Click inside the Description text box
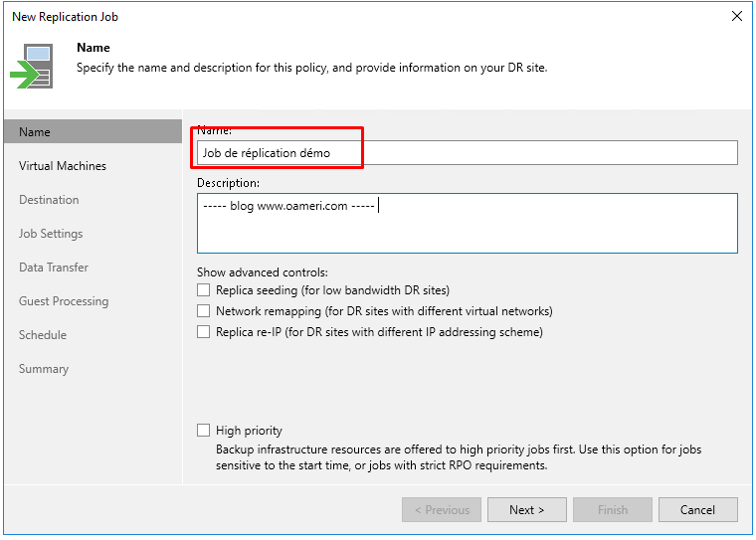 click(x=468, y=223)
